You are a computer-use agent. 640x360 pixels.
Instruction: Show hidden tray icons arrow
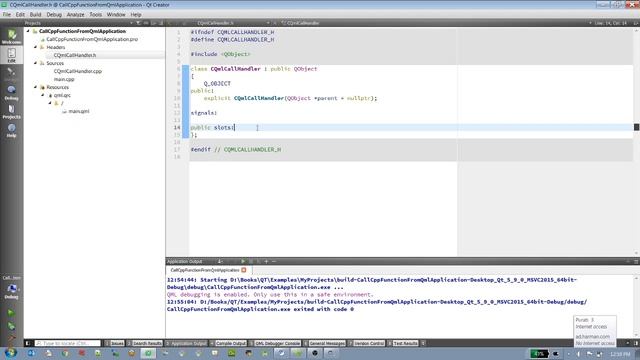pos(569,354)
